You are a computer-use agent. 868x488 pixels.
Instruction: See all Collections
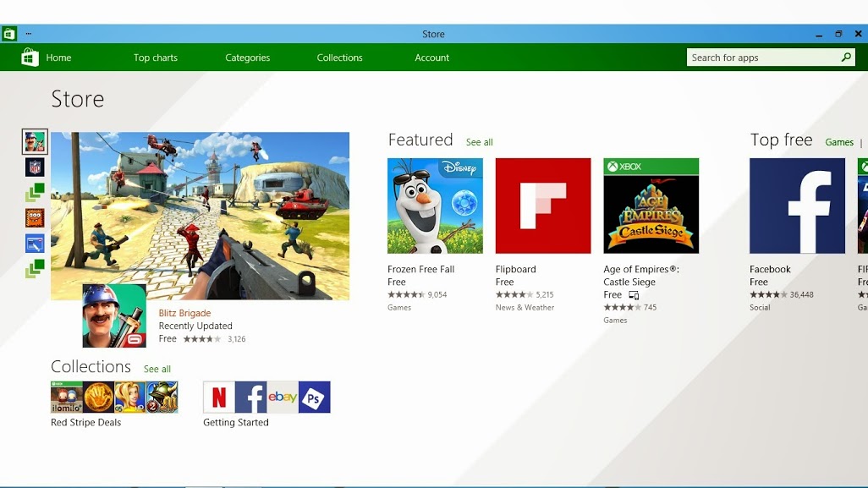click(157, 369)
